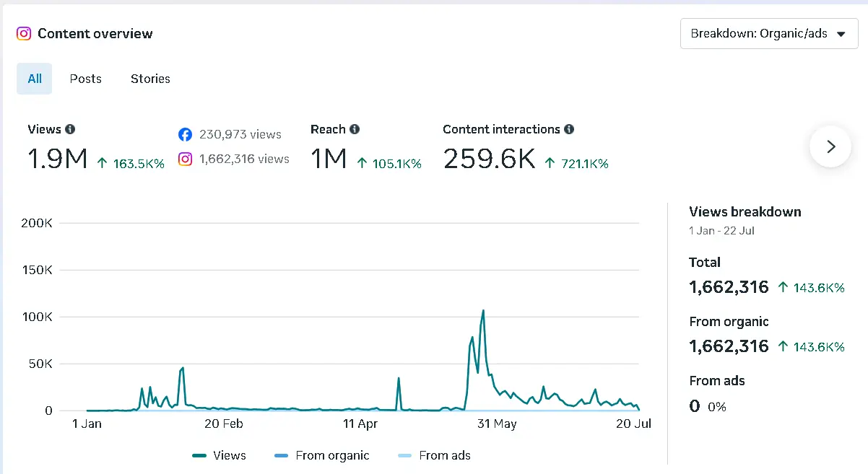
Task: Click the highest peak on the views chart
Action: [482, 311]
